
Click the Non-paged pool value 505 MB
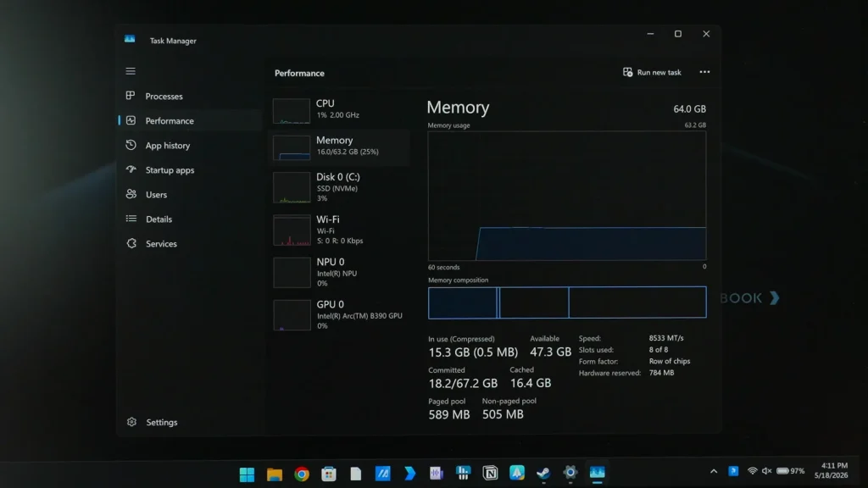tap(503, 414)
